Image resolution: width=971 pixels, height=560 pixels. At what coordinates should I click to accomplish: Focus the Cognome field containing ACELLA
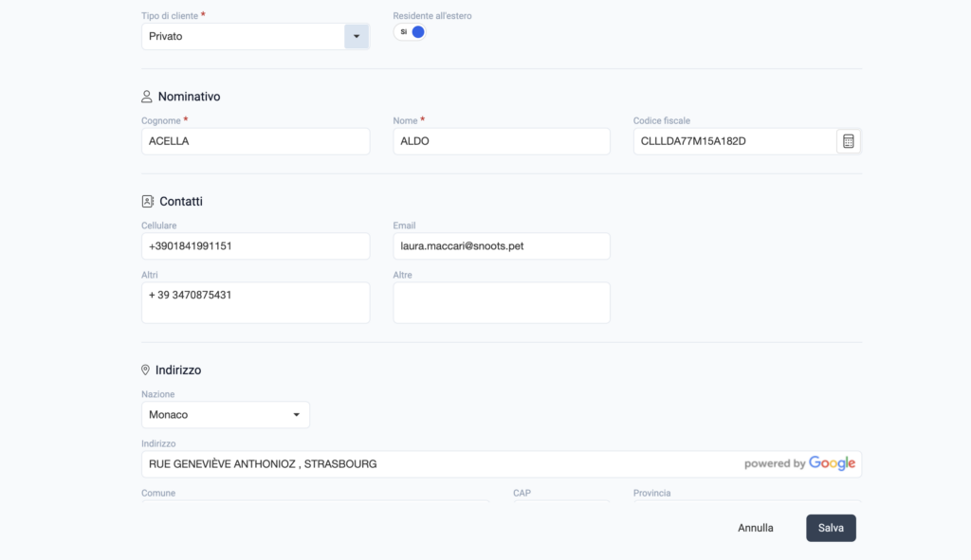pyautogui.click(x=255, y=141)
